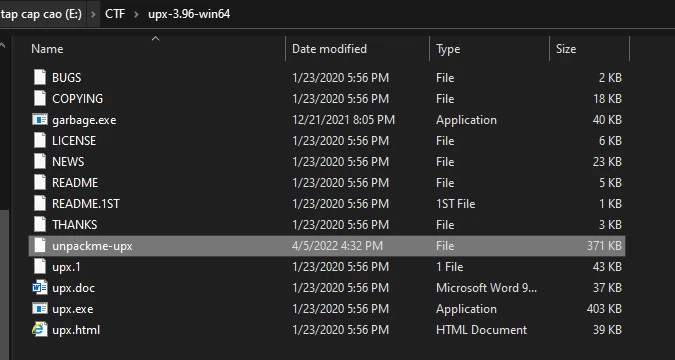Viewport: 675px width, 360px height.
Task: Click the 40 KB size of garbage.exe
Action: tap(607, 120)
